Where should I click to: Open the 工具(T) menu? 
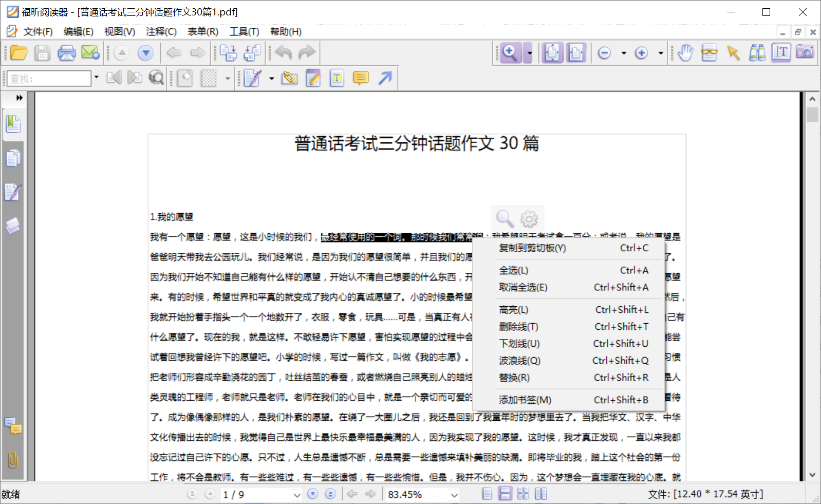[244, 32]
